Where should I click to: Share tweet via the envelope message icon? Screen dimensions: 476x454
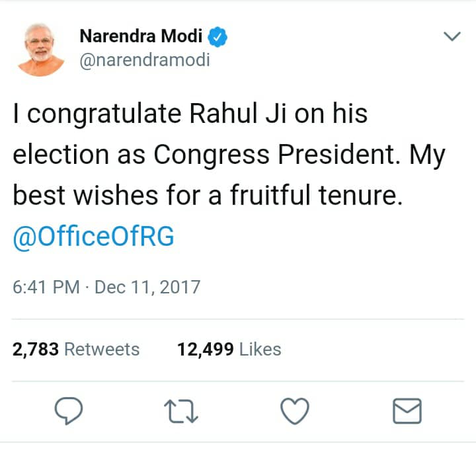tap(407, 412)
